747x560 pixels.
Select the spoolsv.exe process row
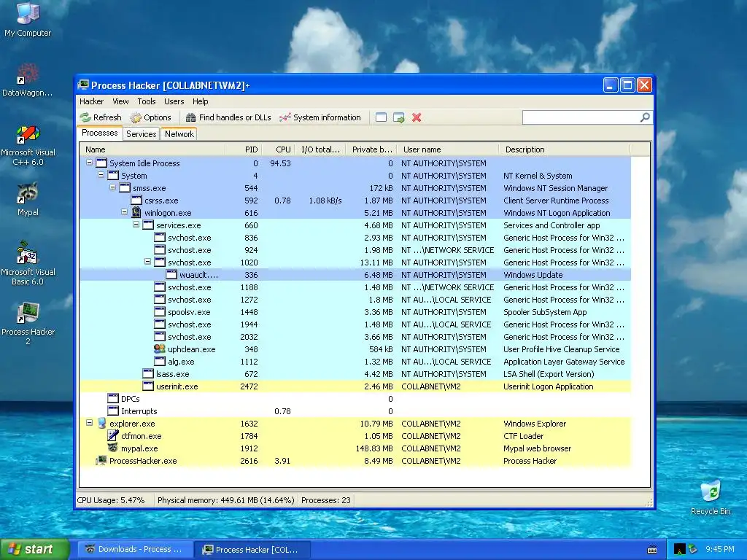click(355, 312)
